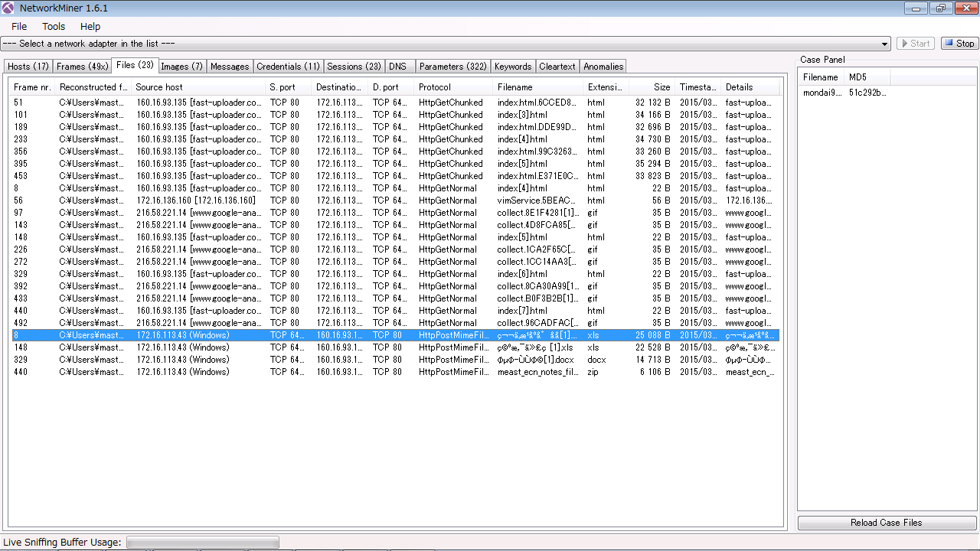Open the Parameters (322) tab

(452, 67)
